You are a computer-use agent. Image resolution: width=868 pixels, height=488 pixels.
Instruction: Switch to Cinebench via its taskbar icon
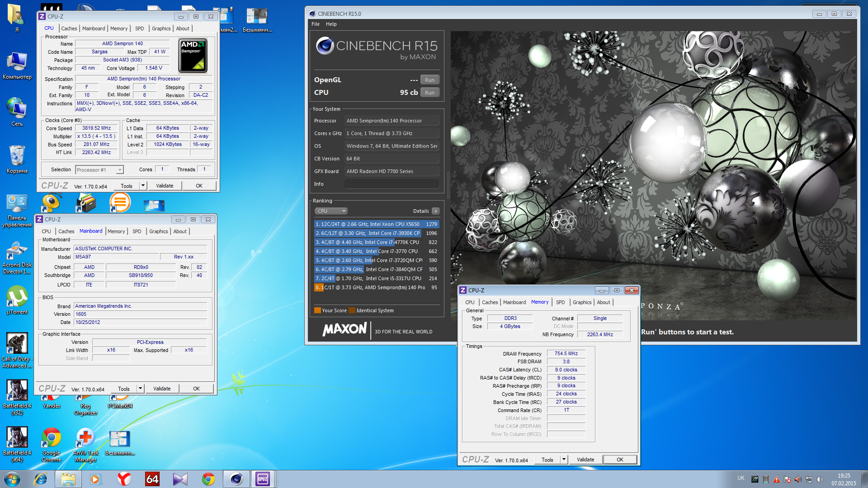point(236,479)
